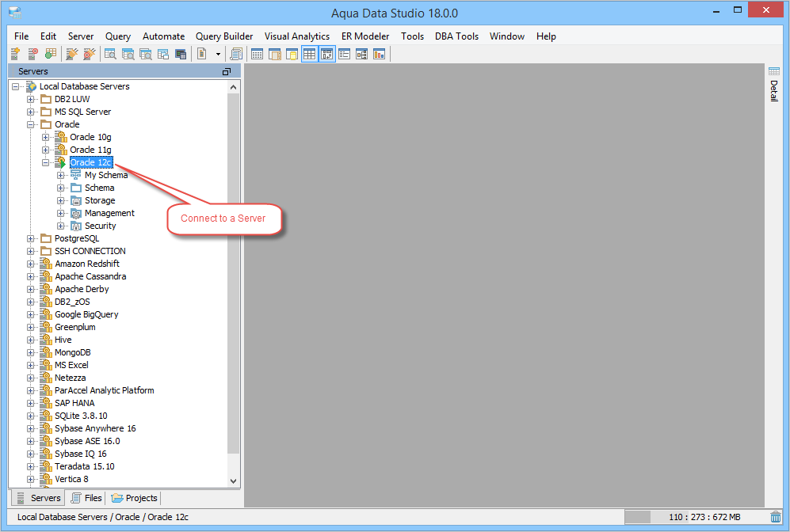
Task: Click the dark terminal window toolbar icon
Action: [x=181, y=54]
